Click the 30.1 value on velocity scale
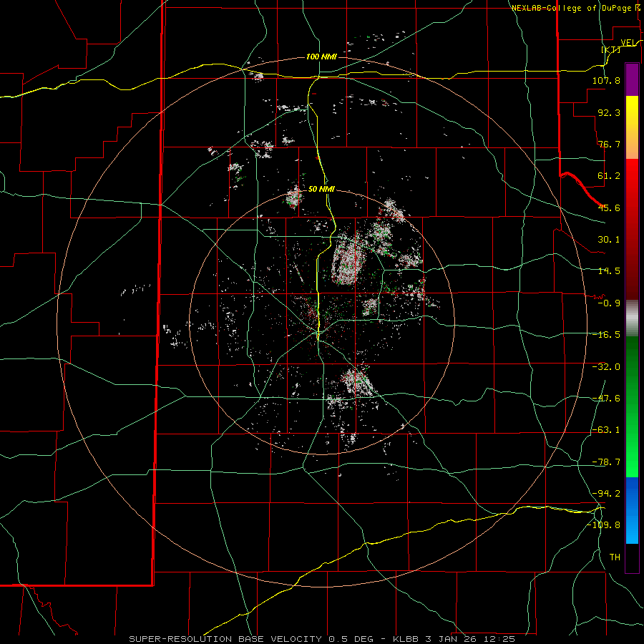644x644 pixels. 609,240
